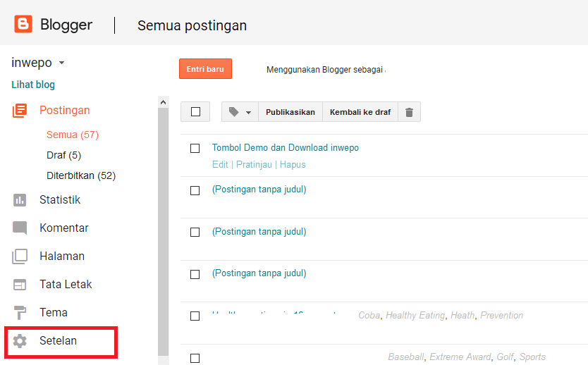Tick the first '(Postingan tanpa judul)' checkbox

tap(195, 190)
